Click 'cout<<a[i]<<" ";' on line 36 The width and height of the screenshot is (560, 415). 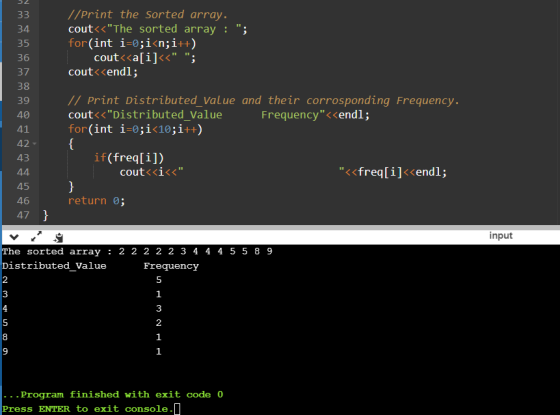coord(145,58)
